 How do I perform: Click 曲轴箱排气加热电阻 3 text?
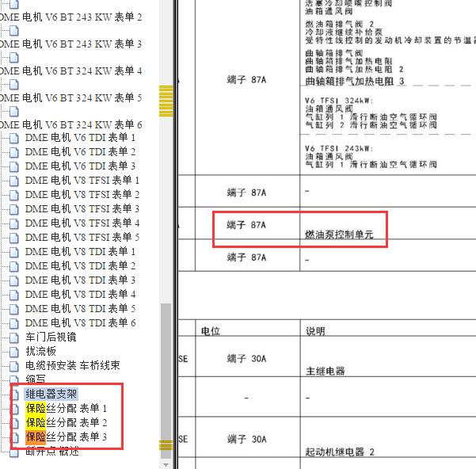coord(355,82)
